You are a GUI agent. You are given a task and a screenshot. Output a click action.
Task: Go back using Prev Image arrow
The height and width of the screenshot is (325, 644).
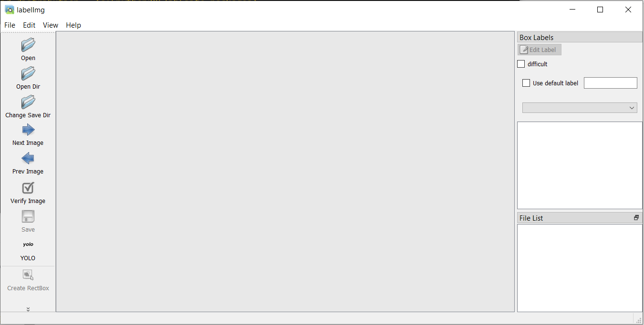point(28,158)
